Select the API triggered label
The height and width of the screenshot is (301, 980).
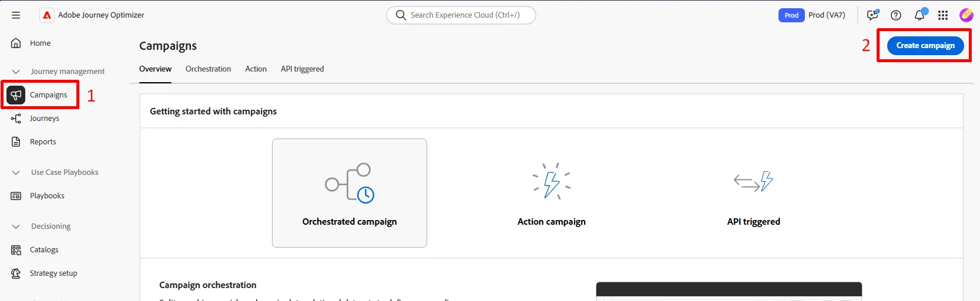[754, 222]
